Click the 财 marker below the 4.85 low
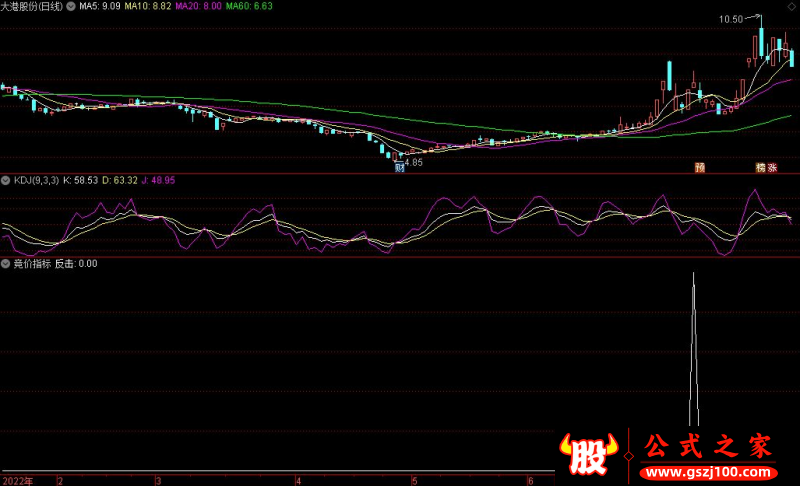800x486 pixels. click(x=399, y=168)
